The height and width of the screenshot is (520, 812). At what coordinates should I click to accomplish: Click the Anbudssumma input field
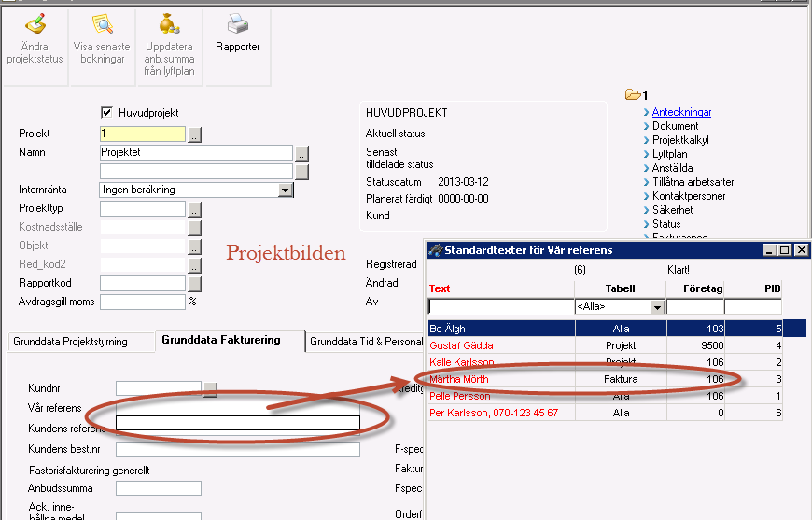pos(159,488)
